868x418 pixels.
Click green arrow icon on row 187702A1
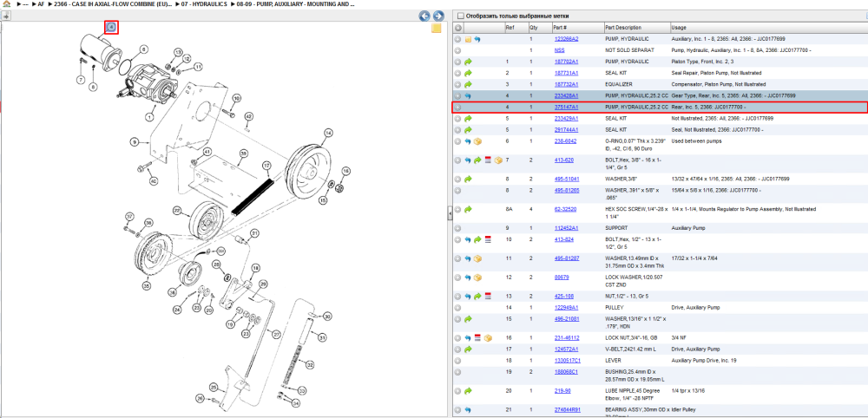(x=468, y=62)
